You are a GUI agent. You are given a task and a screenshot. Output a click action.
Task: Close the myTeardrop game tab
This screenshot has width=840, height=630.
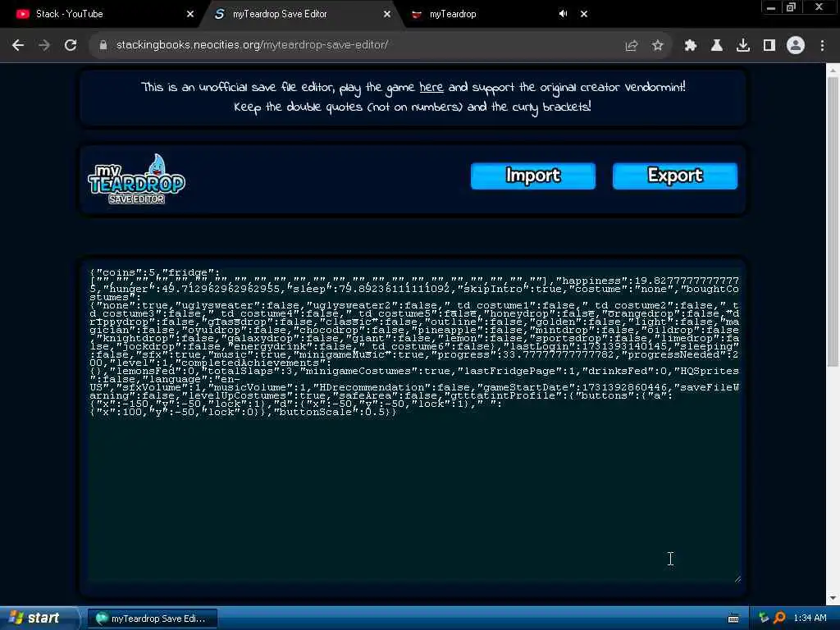pos(584,14)
